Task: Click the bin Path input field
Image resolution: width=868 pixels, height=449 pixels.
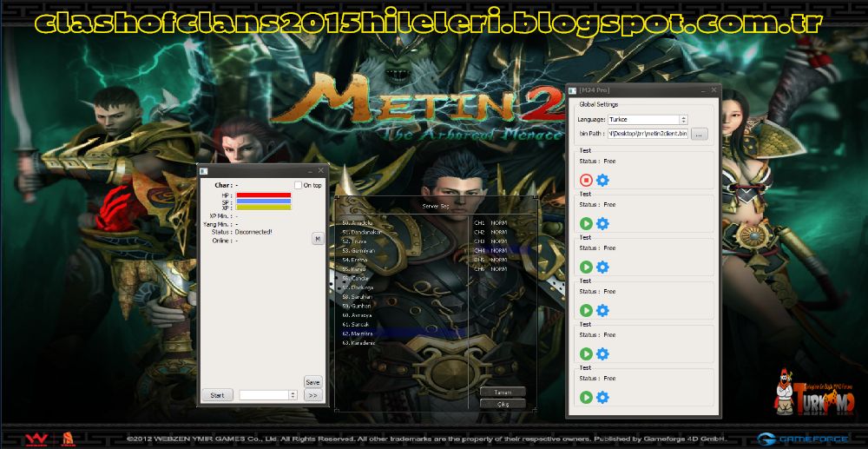Action: [648, 134]
